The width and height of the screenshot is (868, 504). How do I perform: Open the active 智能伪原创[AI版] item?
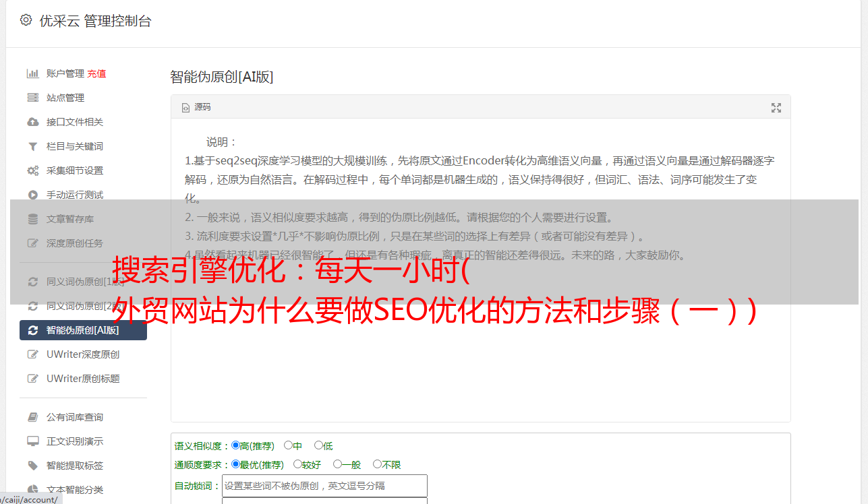84,330
